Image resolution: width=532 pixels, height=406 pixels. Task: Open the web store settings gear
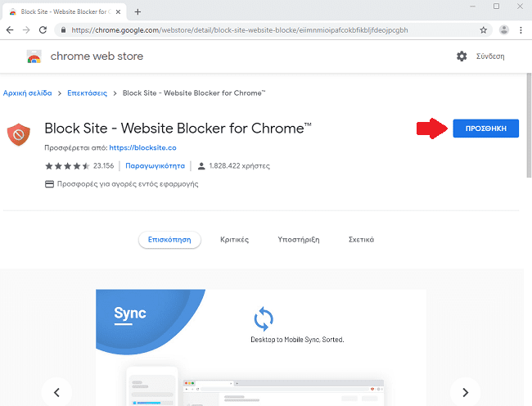point(462,56)
